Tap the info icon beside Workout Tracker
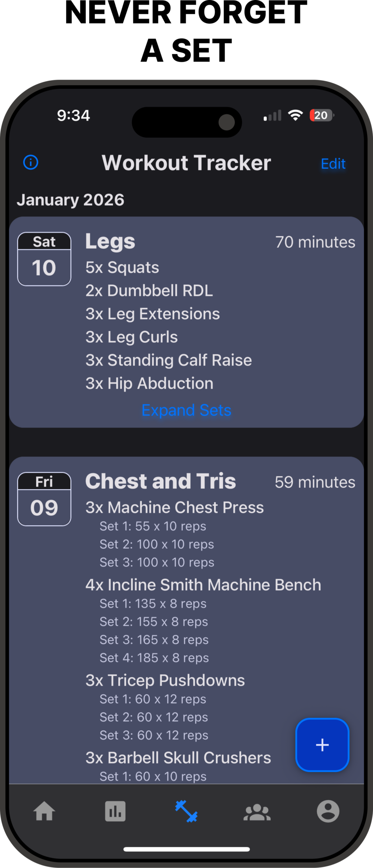This screenshot has width=373, height=868. [x=30, y=162]
